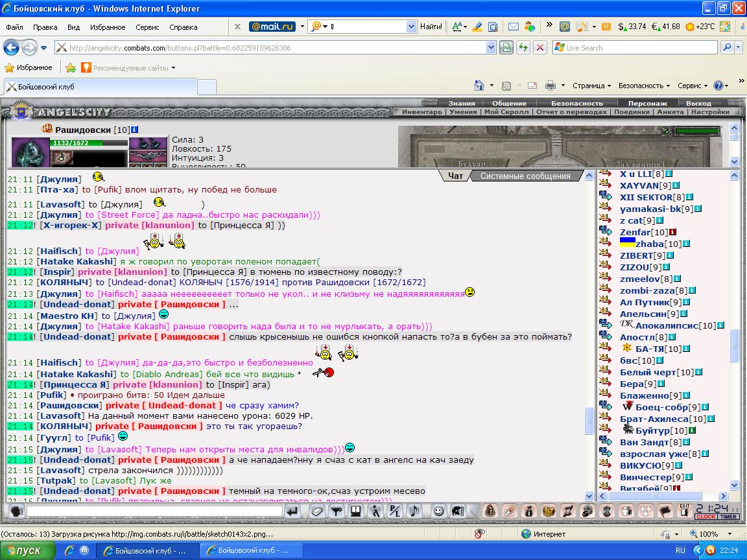Click the character avatar thumbnail
The image size is (747, 560).
[x=30, y=152]
